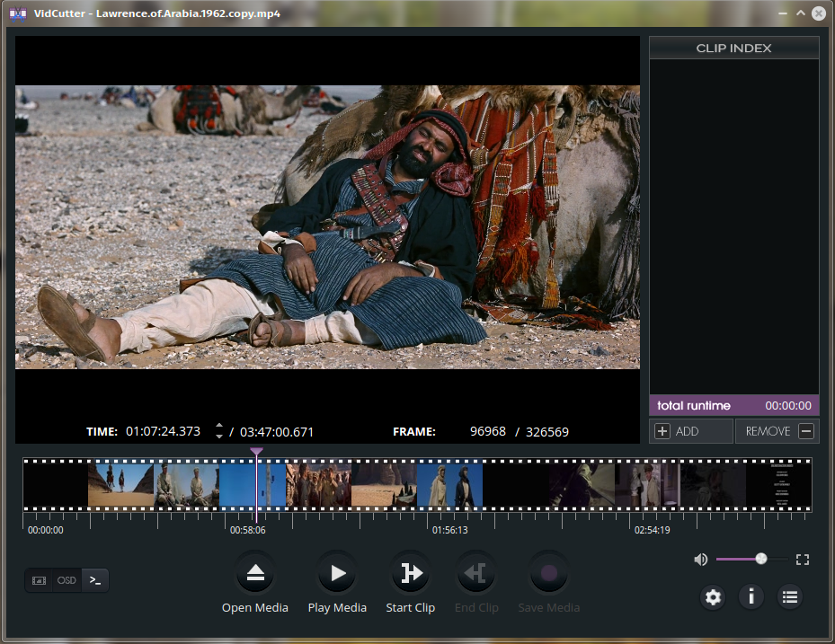Click the two figures against blue sky thumbnail
835x644 pixels.
pyautogui.click(x=450, y=484)
